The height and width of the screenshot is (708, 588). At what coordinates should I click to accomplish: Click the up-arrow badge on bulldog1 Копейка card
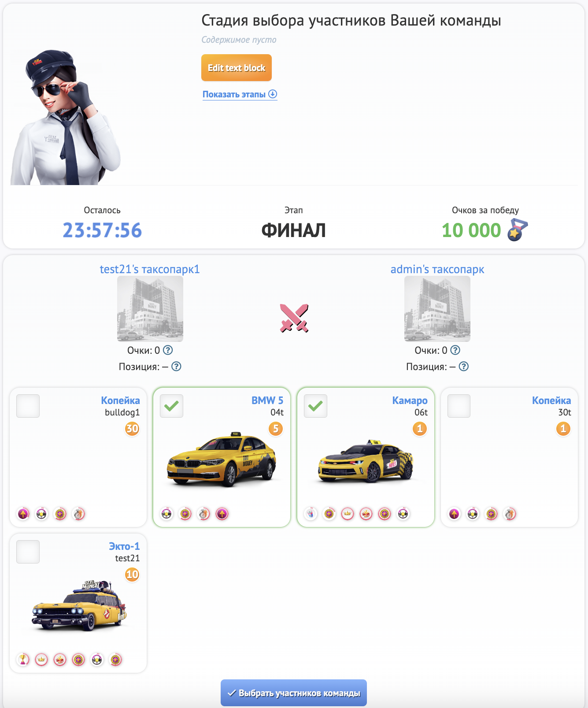pyautogui.click(x=23, y=514)
